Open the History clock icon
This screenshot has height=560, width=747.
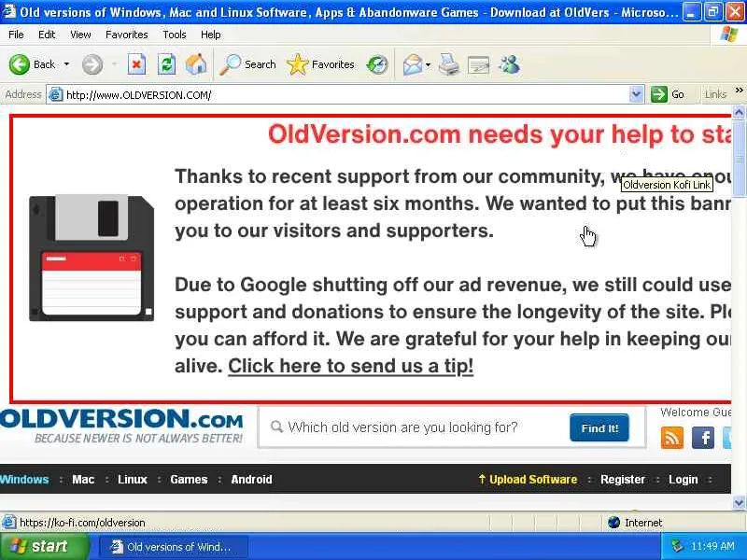click(x=377, y=64)
